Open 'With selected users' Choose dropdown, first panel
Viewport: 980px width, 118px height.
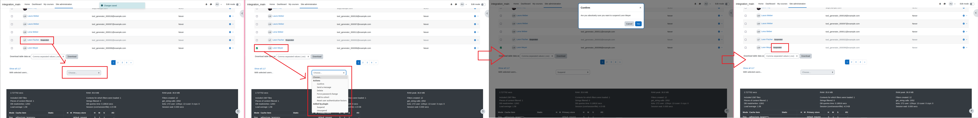pyautogui.click(x=84, y=72)
